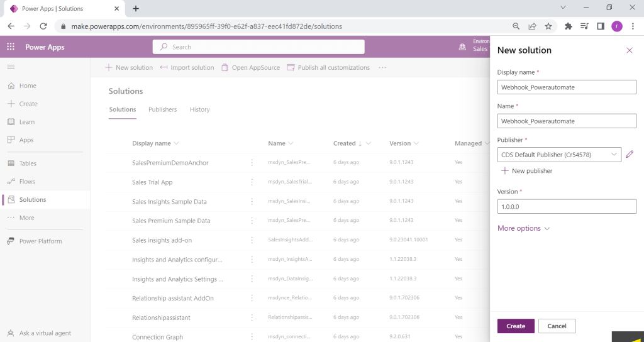Click into the Version input field
The image size is (644, 342).
(566, 206)
